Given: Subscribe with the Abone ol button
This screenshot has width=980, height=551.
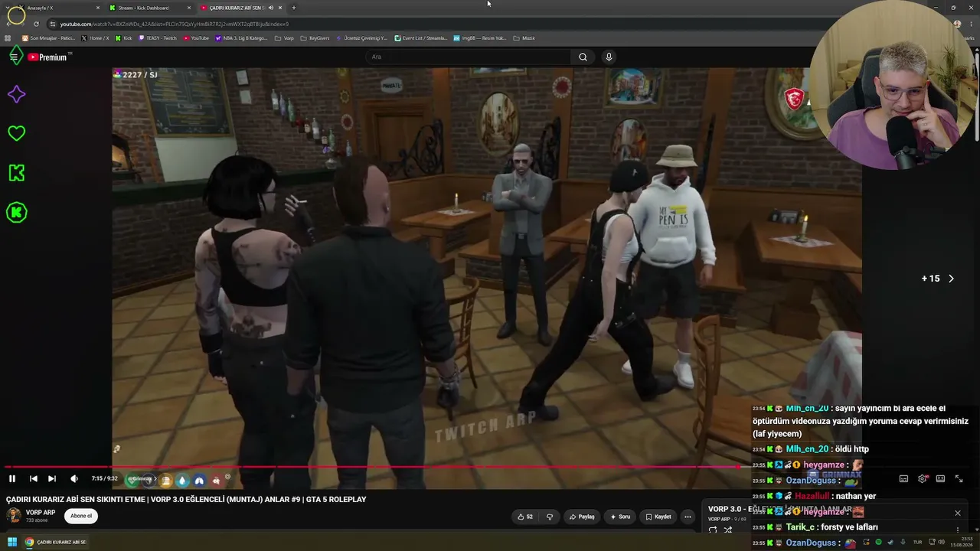Looking at the screenshot, I should (81, 516).
